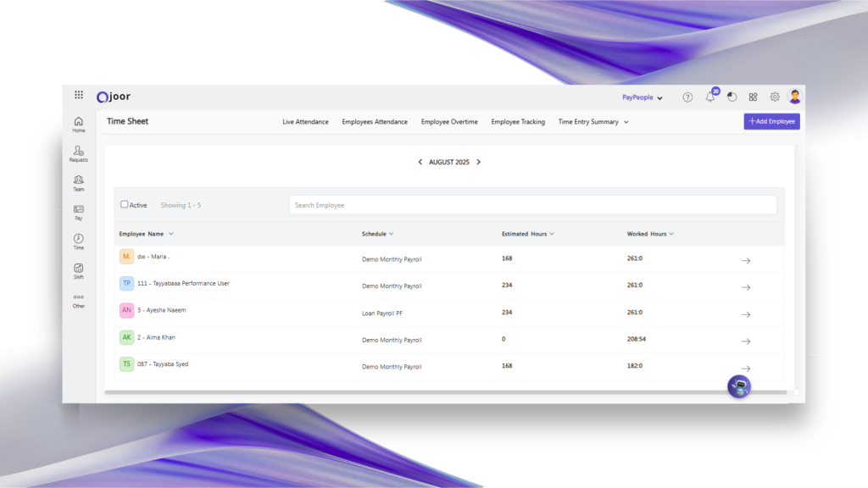Screen dimensions: 868x488
Task: Open the notifications bell icon
Action: [x=710, y=97]
